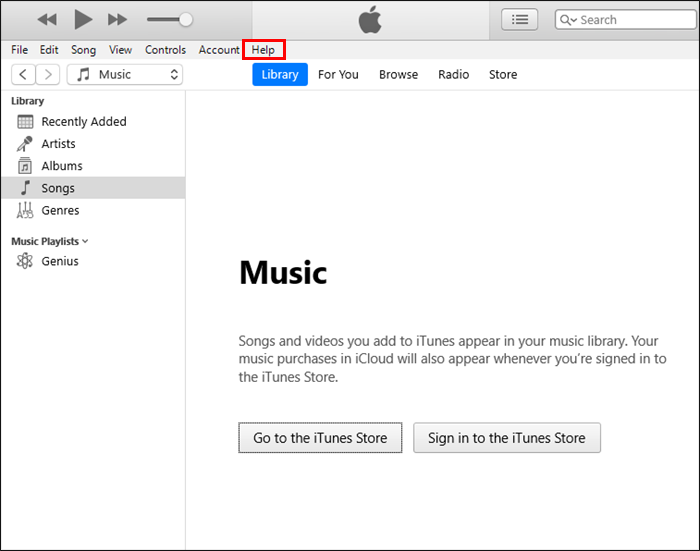Open the File menu
This screenshot has width=700, height=551.
[x=19, y=50]
